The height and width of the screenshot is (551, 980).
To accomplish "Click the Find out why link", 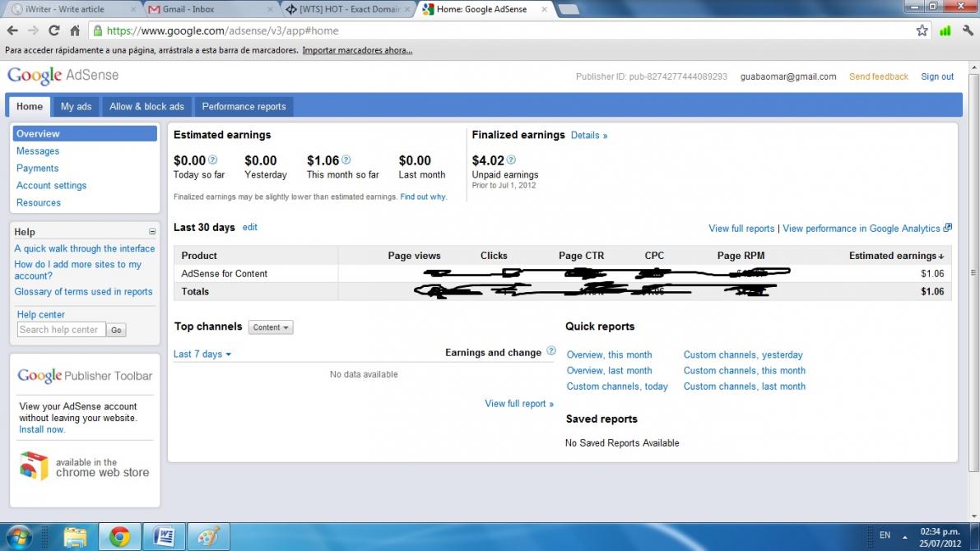I will coord(423,197).
